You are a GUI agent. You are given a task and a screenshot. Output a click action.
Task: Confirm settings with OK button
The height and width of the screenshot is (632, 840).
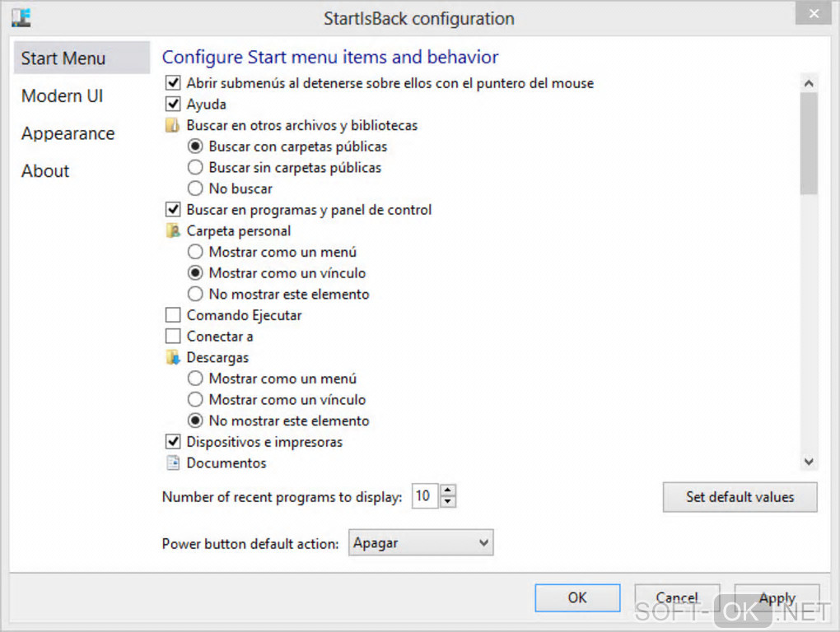(577, 597)
